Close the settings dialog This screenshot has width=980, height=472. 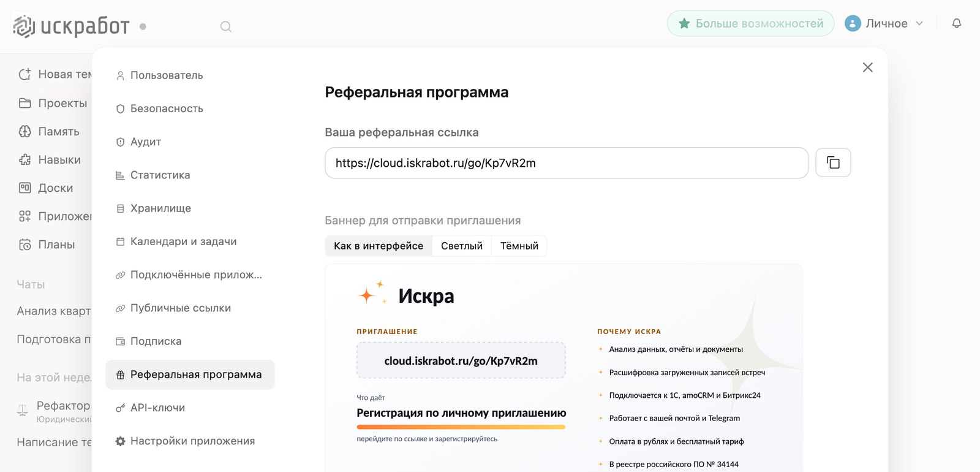(868, 67)
